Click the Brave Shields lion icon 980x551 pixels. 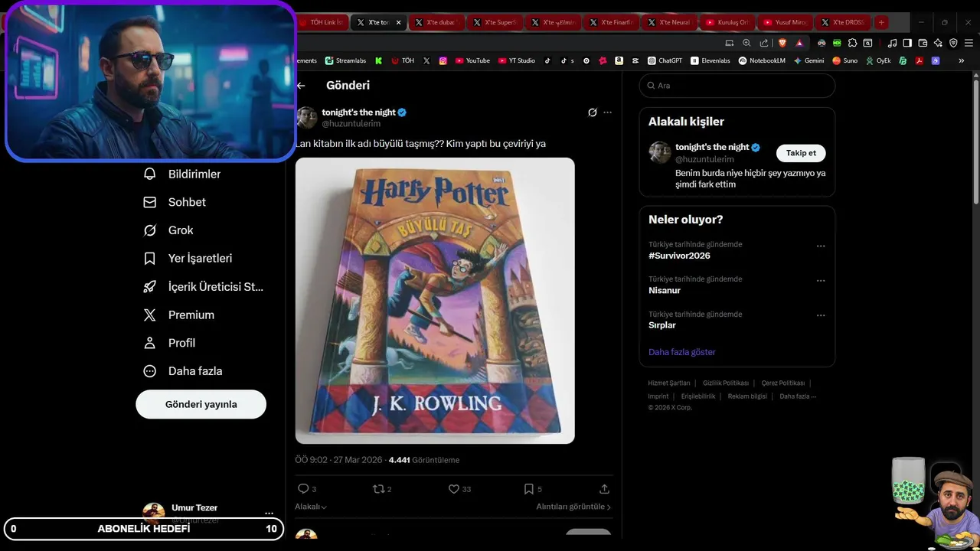tap(782, 43)
